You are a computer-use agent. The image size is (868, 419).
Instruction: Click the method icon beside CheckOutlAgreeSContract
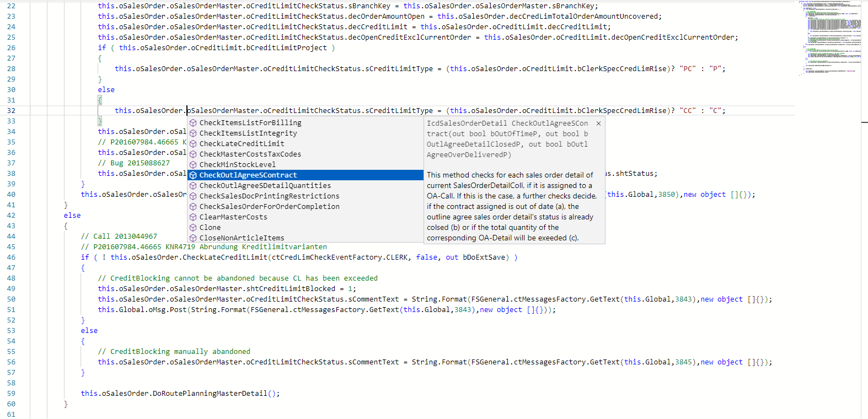(193, 175)
